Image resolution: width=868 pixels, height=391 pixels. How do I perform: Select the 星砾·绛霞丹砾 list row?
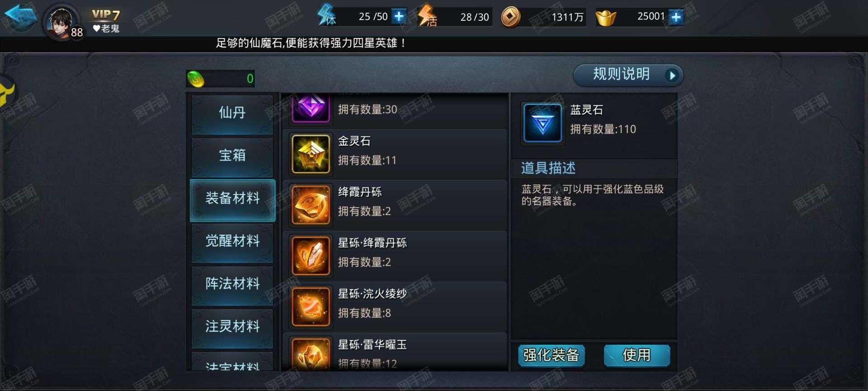(395, 255)
